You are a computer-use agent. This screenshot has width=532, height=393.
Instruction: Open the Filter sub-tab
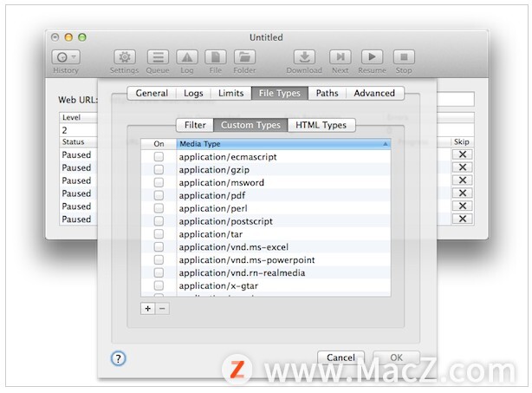195,125
